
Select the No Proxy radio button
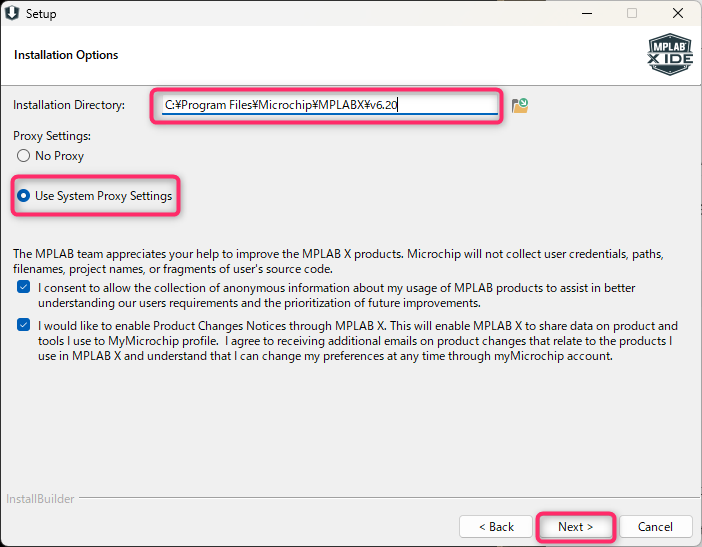23,156
